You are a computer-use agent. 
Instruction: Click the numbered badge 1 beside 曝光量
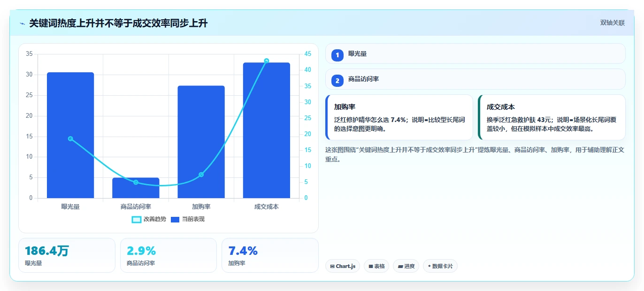pos(337,55)
